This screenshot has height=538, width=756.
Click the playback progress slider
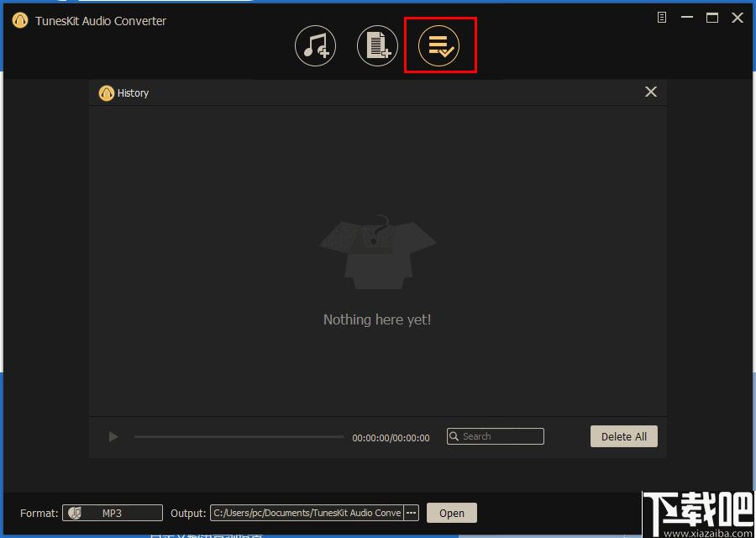click(x=239, y=436)
